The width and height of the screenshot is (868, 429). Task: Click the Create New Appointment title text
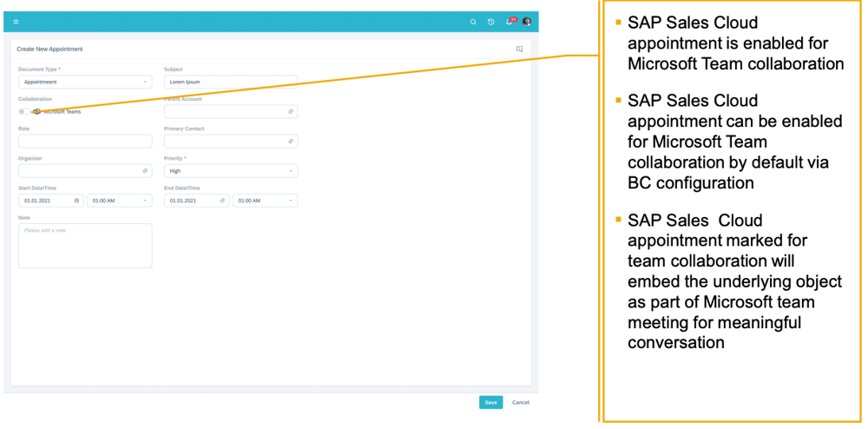[49, 49]
